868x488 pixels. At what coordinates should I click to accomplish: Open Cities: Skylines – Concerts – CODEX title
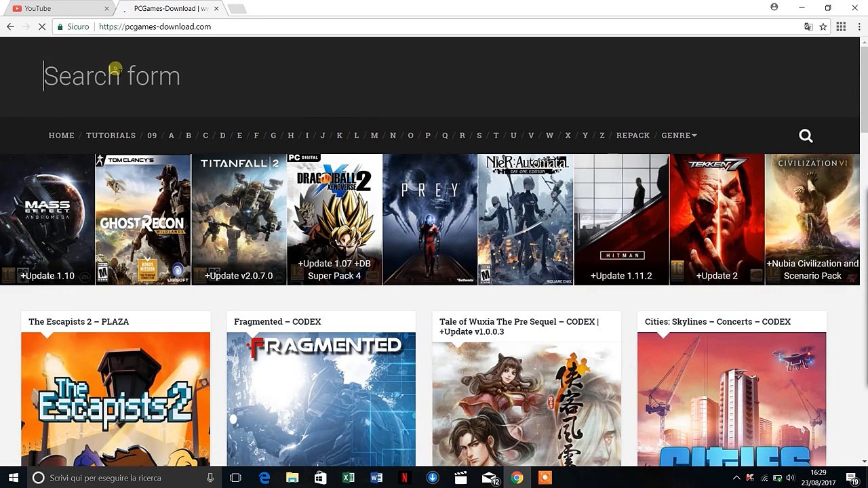(717, 321)
